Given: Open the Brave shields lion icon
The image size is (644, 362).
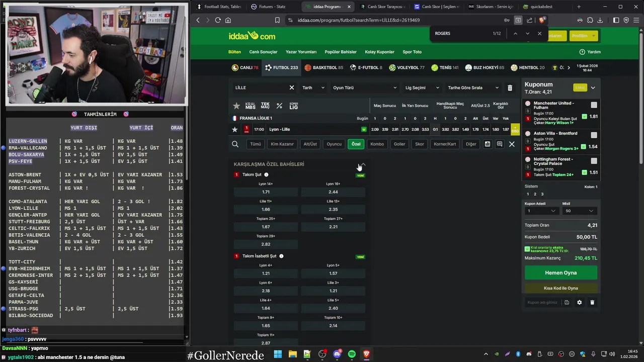Looking at the screenshot, I should (541, 20).
